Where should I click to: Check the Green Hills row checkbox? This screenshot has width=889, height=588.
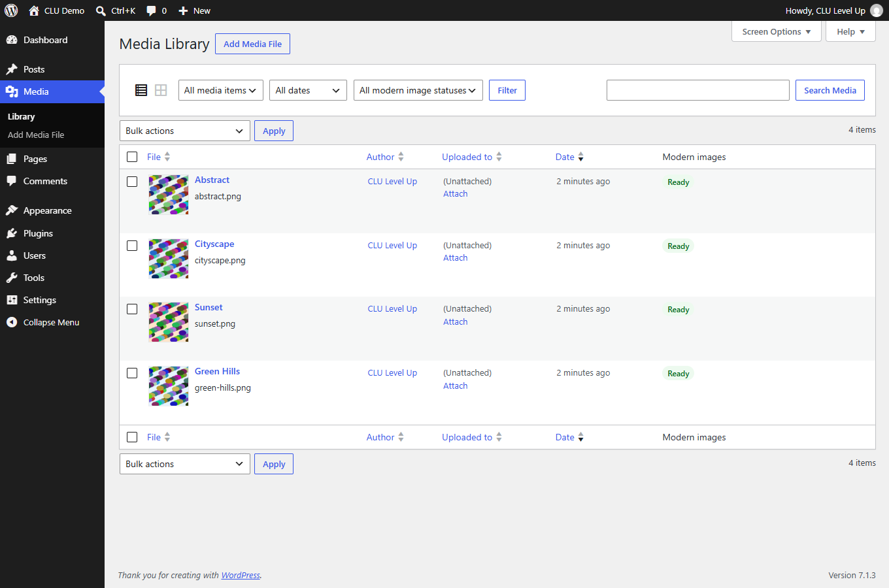pos(132,373)
